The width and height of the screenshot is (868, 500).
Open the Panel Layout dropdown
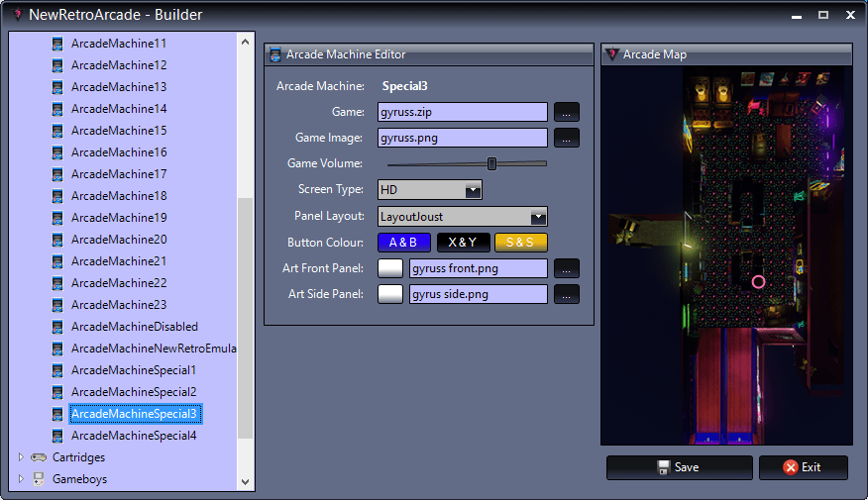coord(537,217)
